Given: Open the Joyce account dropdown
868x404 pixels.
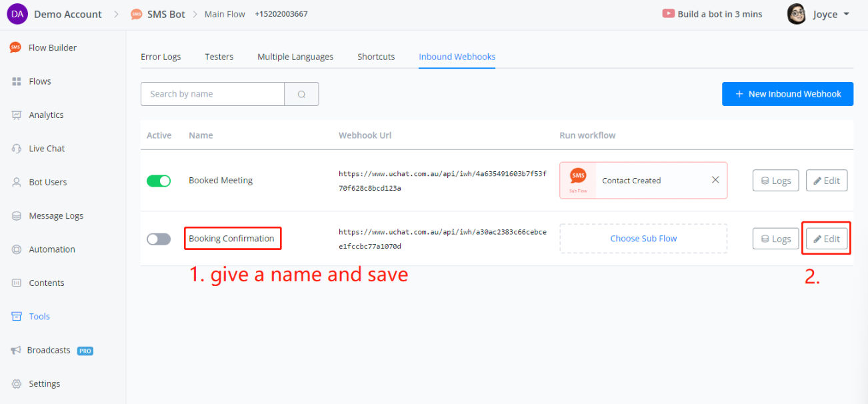Looking at the screenshot, I should point(819,14).
